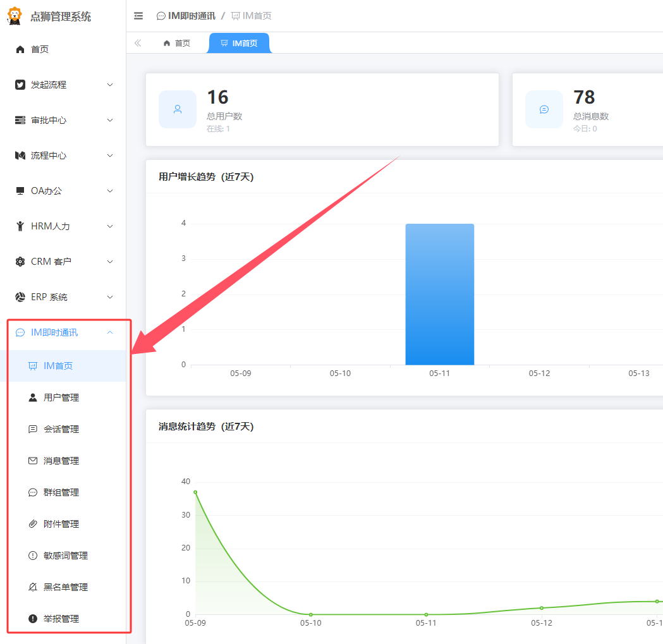Click the 05-09 data point on line chart
Image resolution: width=663 pixels, height=644 pixels.
pyautogui.click(x=195, y=492)
